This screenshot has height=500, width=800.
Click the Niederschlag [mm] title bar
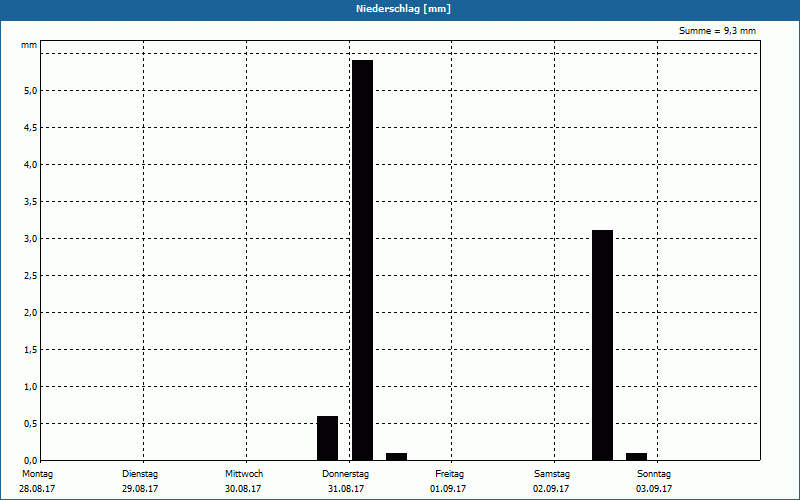pos(400,9)
